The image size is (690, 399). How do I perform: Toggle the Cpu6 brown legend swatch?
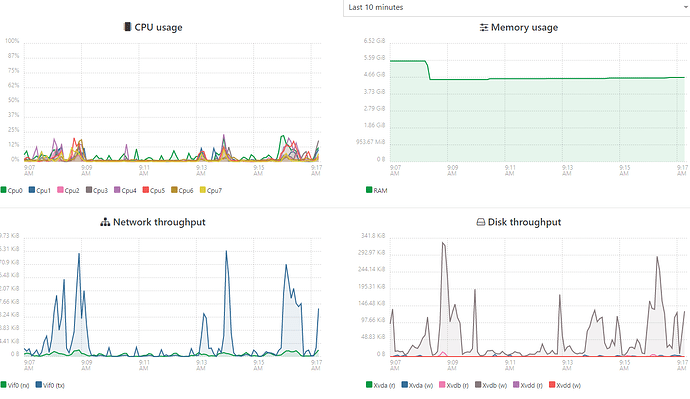point(174,190)
